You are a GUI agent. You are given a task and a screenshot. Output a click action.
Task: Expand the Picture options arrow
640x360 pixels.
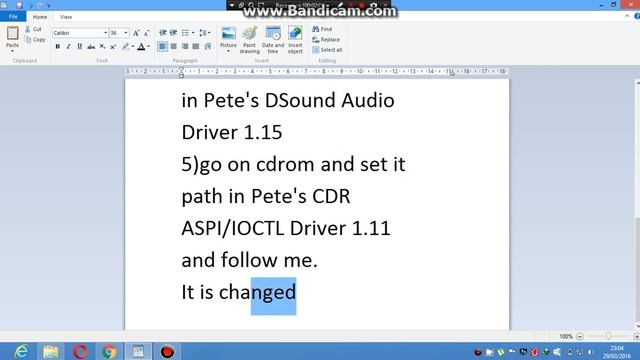[x=228, y=51]
